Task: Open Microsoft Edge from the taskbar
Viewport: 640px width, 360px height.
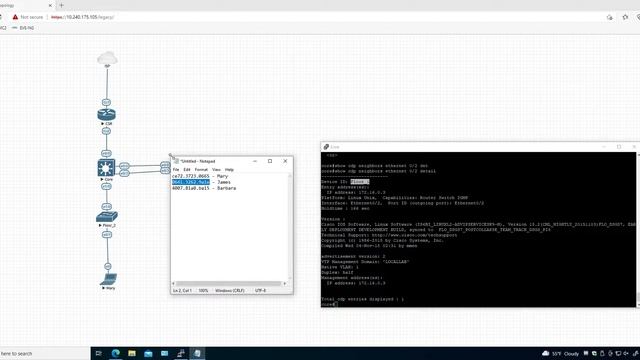Action: 116,353
